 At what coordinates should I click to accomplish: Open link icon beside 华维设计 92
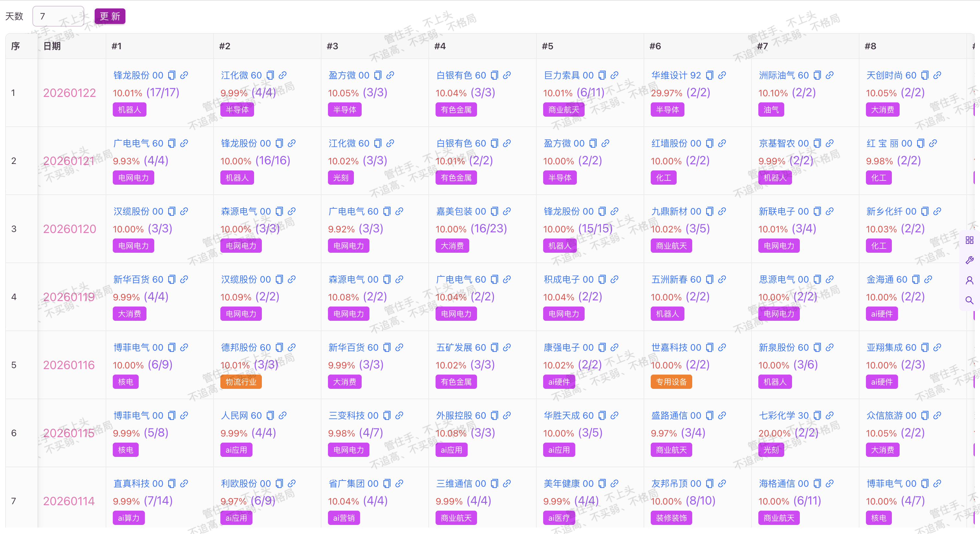(722, 75)
